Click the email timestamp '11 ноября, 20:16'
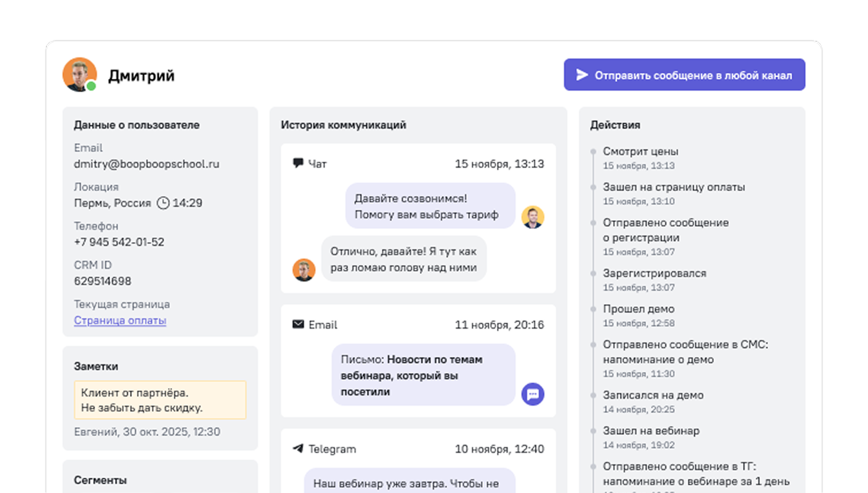868x493 pixels. click(x=499, y=325)
